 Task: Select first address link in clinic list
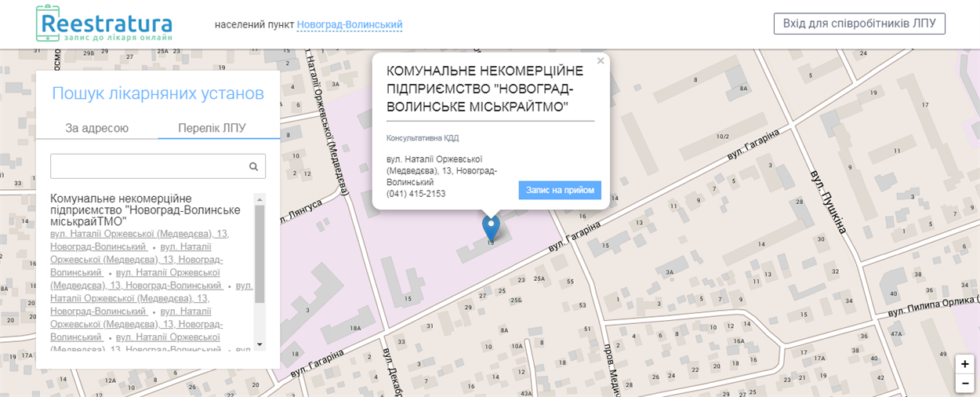coord(140,240)
